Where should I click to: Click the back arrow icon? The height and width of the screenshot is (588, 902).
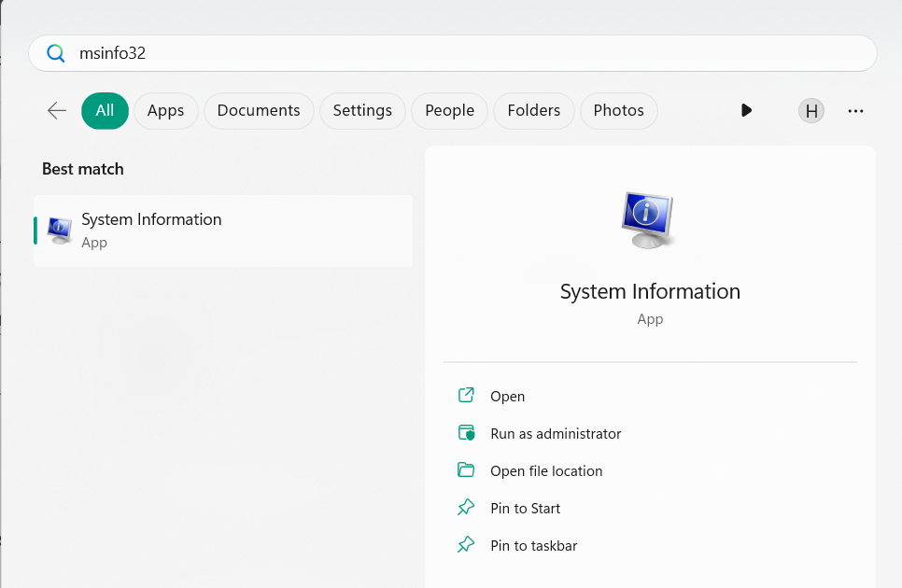click(57, 110)
